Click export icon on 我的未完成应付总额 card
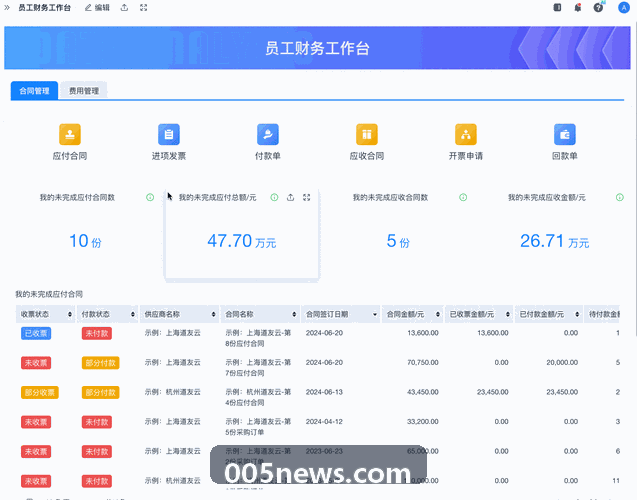 (290, 197)
